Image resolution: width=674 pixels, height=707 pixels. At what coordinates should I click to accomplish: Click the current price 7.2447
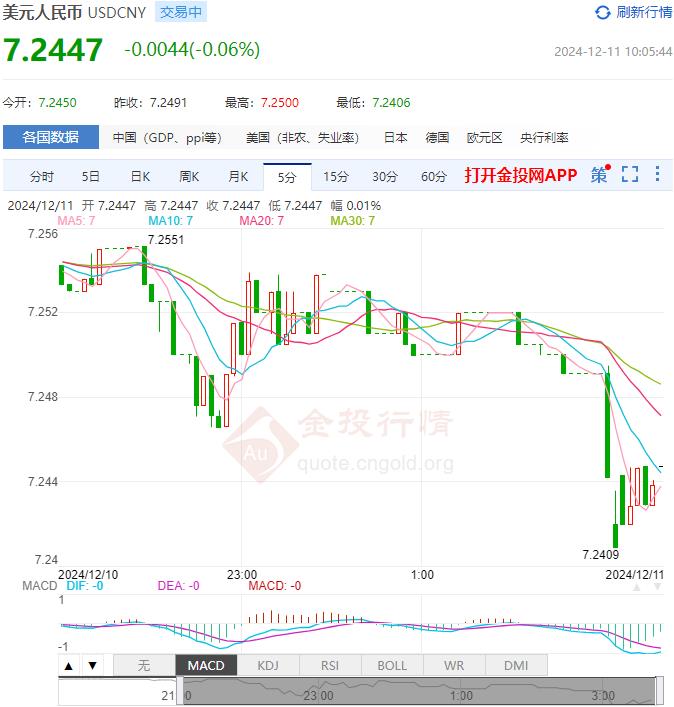[x=53, y=50]
